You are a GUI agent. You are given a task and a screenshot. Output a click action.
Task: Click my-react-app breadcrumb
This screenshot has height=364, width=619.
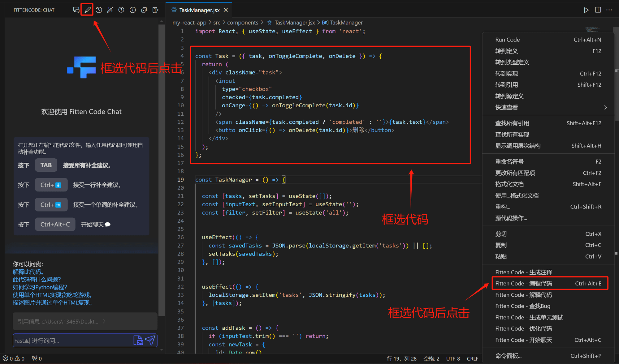189,23
